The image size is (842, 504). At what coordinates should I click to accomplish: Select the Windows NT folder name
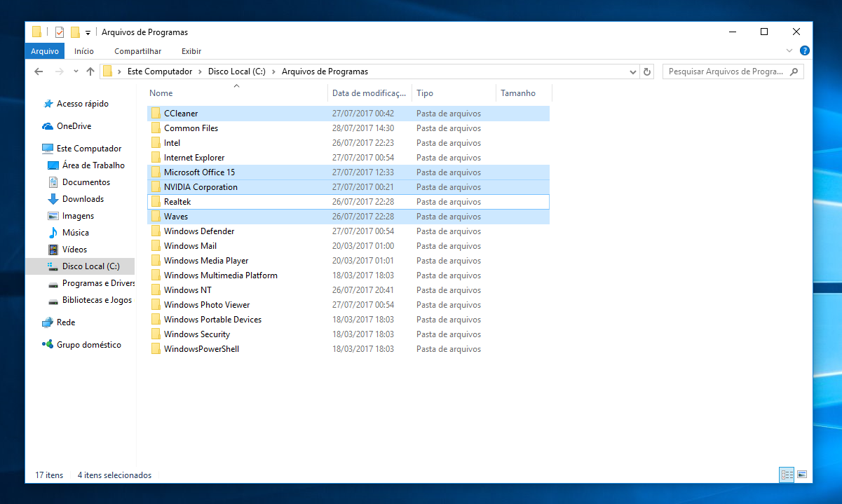(188, 290)
